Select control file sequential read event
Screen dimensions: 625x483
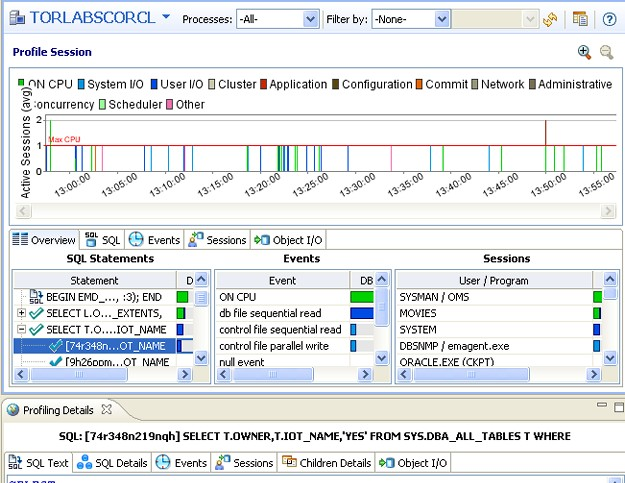coord(295,330)
